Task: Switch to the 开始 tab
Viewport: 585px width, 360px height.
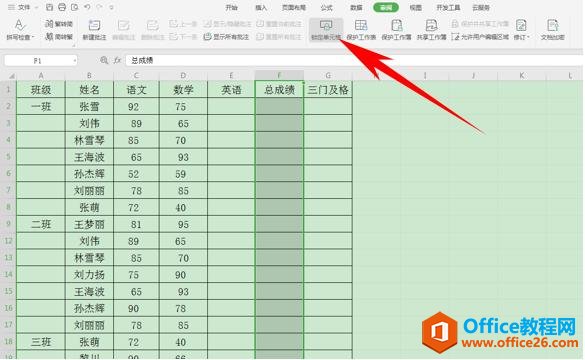Action: tap(232, 7)
